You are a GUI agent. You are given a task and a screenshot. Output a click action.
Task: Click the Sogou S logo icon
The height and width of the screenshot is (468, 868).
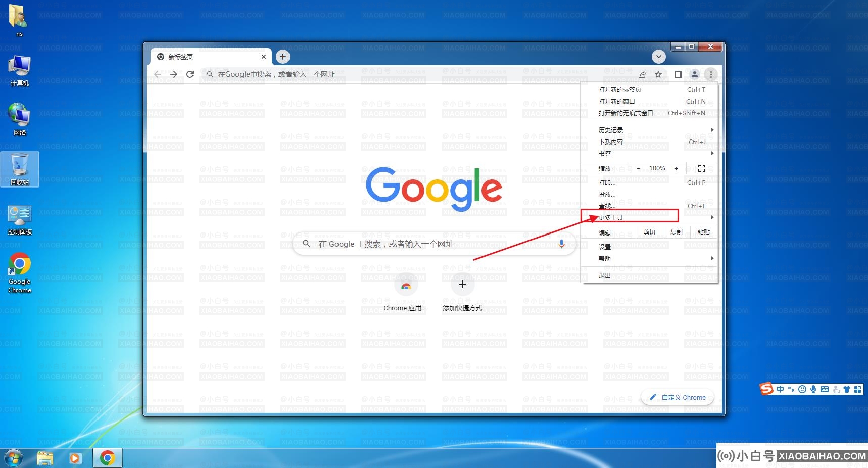tap(766, 389)
